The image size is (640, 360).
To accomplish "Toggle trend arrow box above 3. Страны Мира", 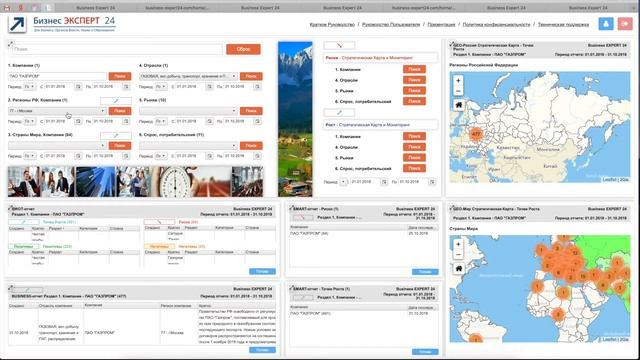I will click(x=116, y=135).
